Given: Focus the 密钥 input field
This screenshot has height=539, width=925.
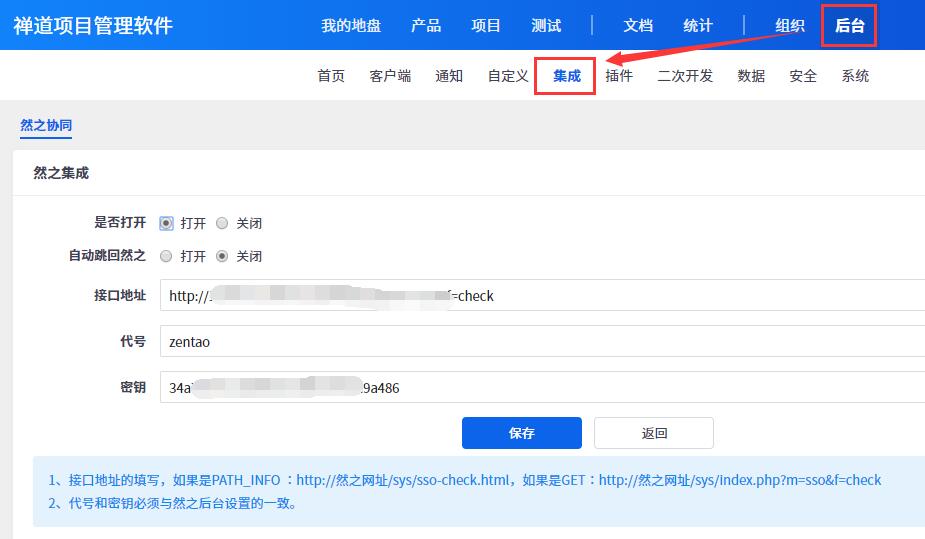Looking at the screenshot, I should pos(542,387).
